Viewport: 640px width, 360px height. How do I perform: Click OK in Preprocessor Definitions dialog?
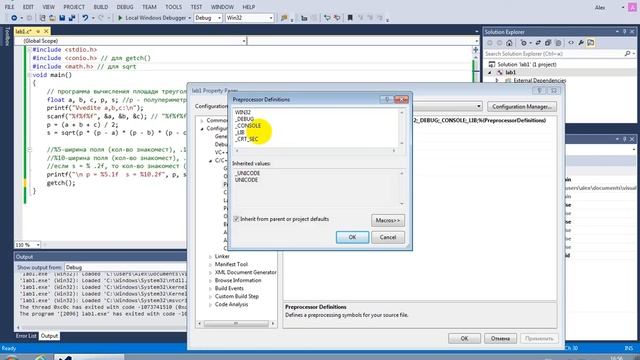click(x=352, y=237)
